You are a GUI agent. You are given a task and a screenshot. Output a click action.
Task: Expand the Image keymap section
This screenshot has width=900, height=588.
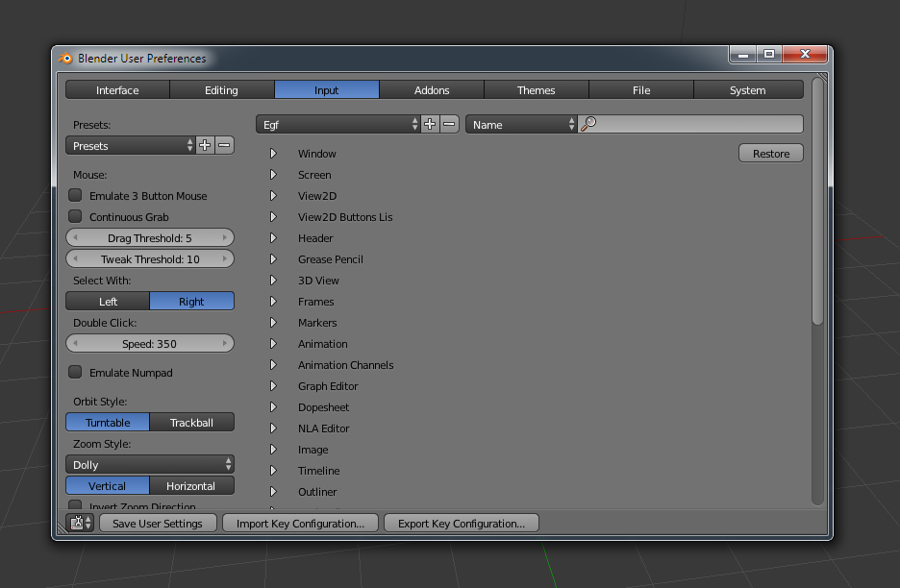[x=273, y=450]
